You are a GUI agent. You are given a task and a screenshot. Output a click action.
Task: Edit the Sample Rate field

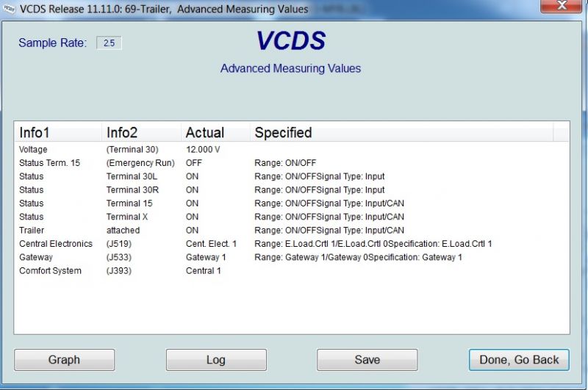[109, 43]
